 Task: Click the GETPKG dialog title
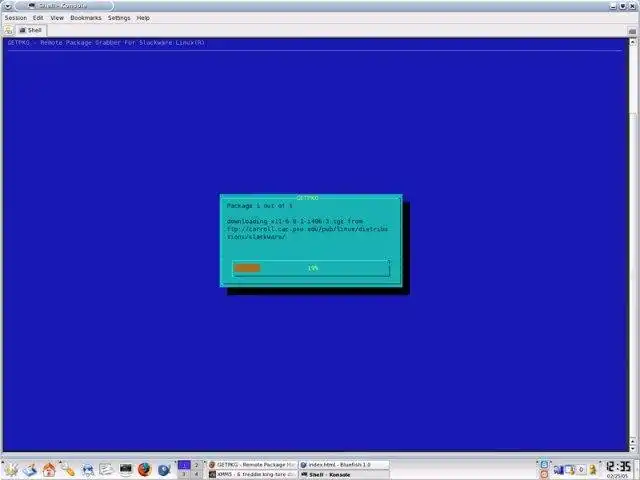pyautogui.click(x=307, y=198)
